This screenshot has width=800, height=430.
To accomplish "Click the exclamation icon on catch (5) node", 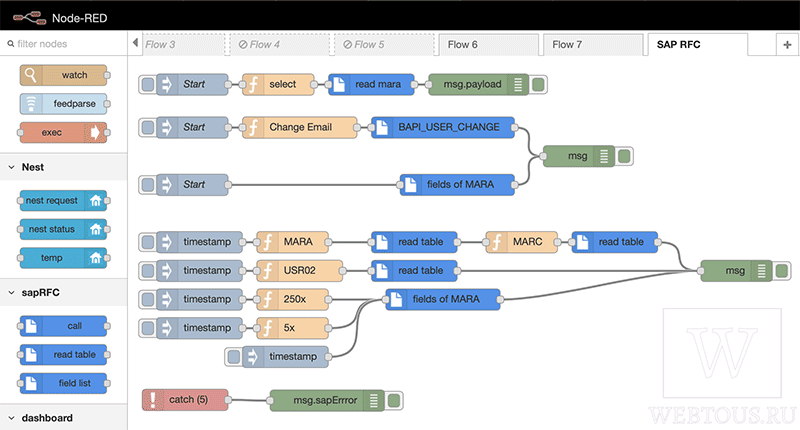I will pyautogui.click(x=152, y=400).
